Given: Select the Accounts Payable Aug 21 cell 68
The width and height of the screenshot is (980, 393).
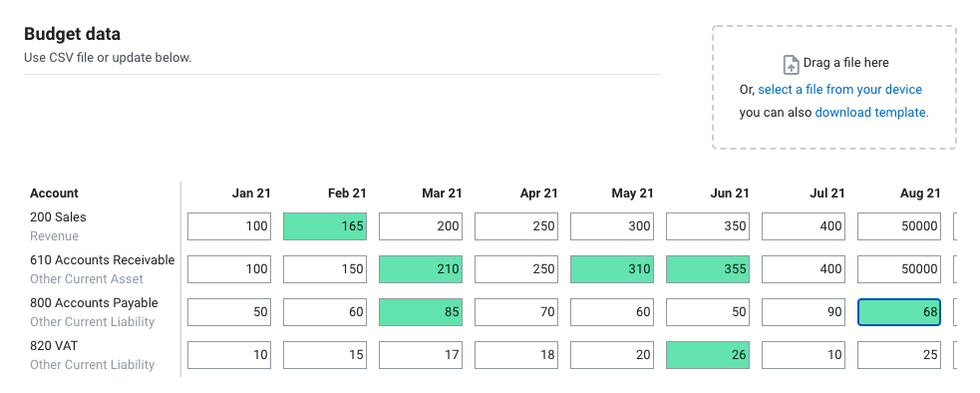Looking at the screenshot, I should pyautogui.click(x=899, y=311).
